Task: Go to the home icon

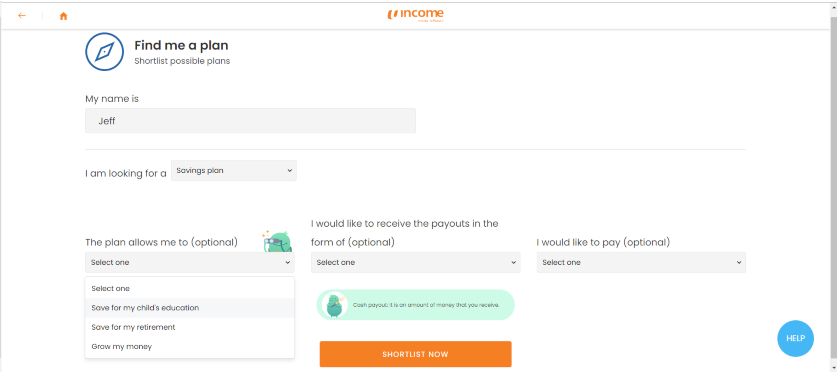Action: [64, 16]
